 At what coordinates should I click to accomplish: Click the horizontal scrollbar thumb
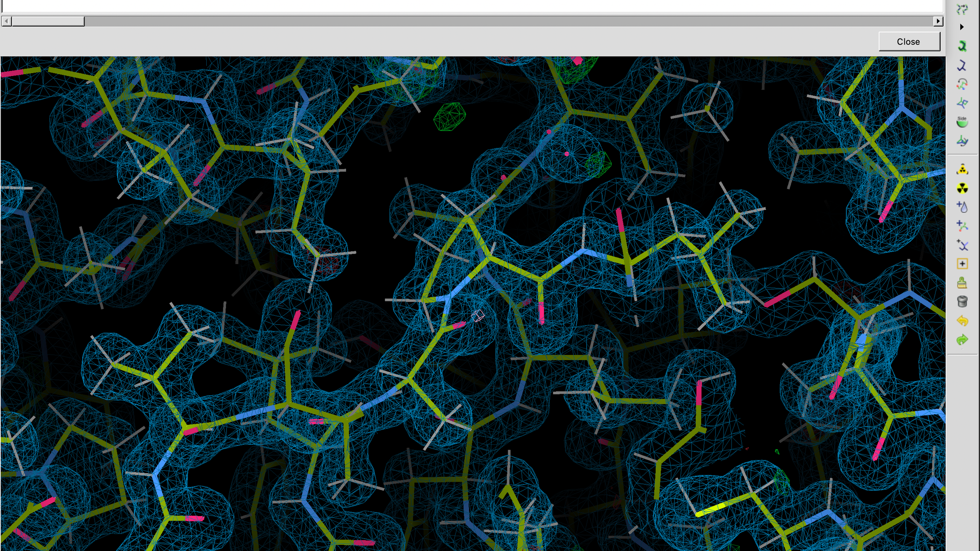coord(48,21)
